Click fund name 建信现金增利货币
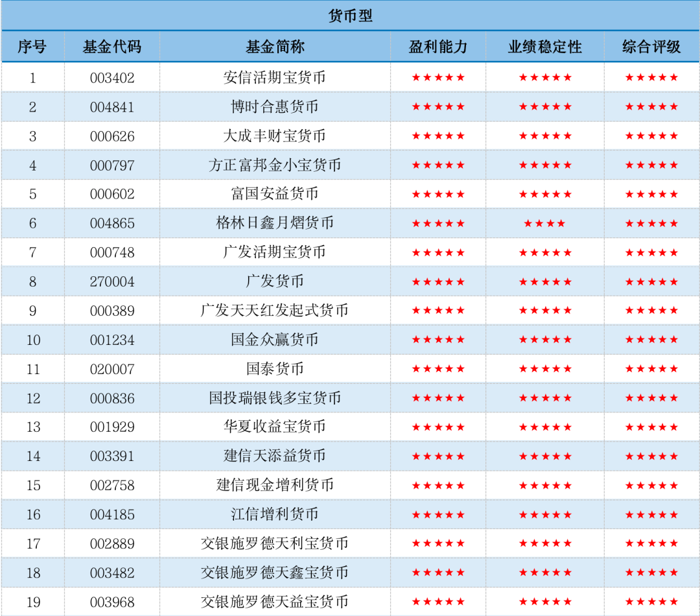The image size is (700, 616). [275, 484]
